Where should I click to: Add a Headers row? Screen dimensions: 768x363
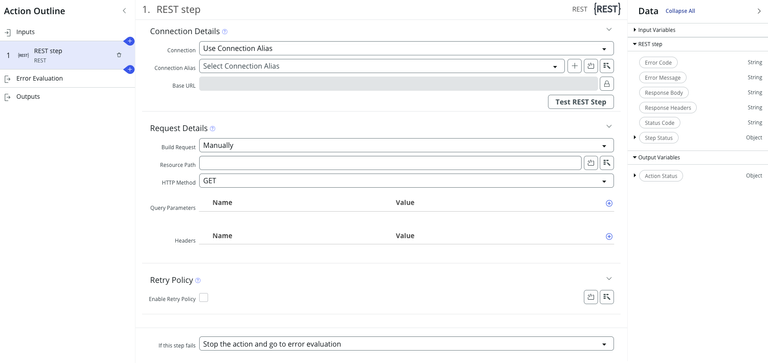[x=609, y=236]
